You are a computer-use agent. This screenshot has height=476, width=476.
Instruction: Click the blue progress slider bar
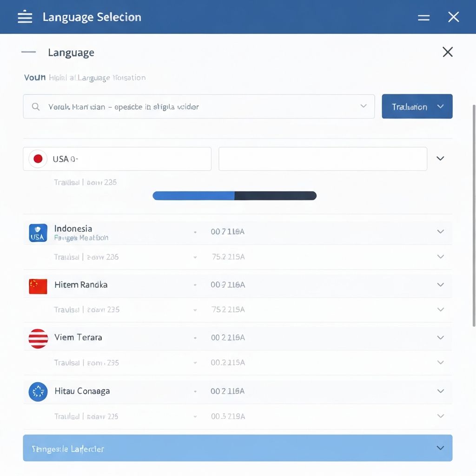pyautogui.click(x=234, y=196)
